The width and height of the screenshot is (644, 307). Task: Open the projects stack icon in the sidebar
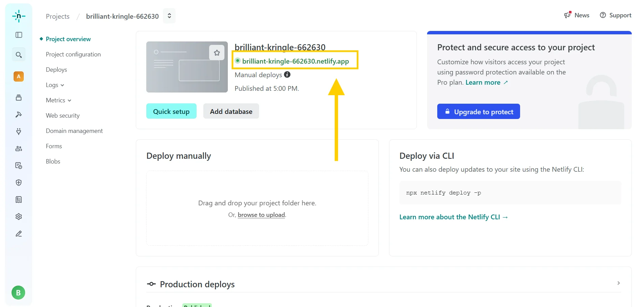point(19,98)
